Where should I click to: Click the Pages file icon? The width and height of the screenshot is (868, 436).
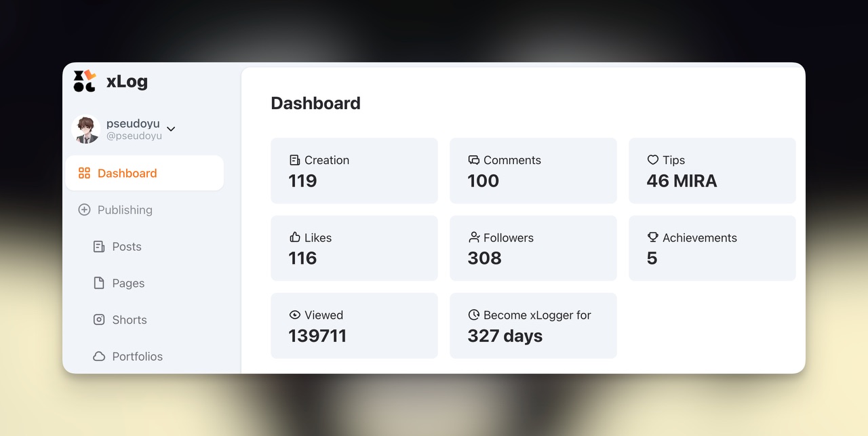[99, 283]
